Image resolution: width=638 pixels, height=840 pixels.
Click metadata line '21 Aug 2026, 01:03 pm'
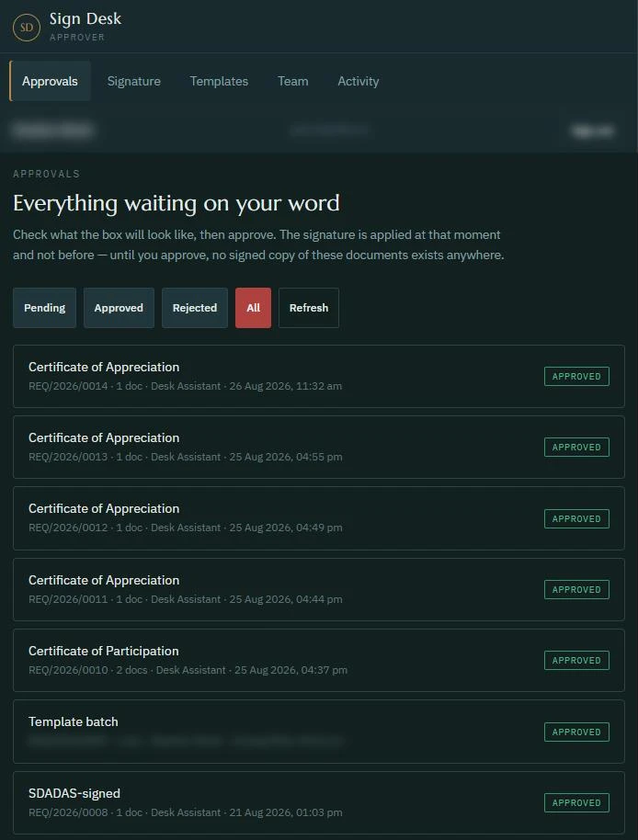[286, 812]
